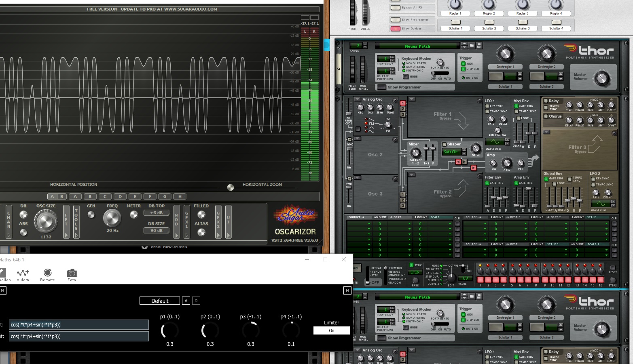Select Oscarizor preset slot G

point(165,197)
